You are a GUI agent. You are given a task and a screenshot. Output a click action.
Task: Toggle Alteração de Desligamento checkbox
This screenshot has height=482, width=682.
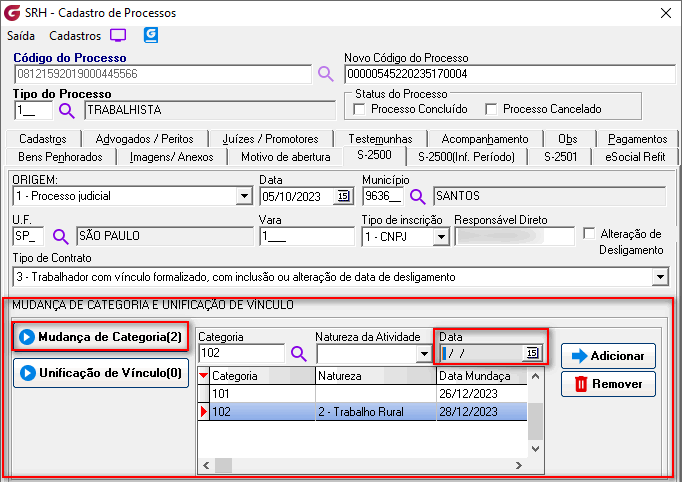589,234
